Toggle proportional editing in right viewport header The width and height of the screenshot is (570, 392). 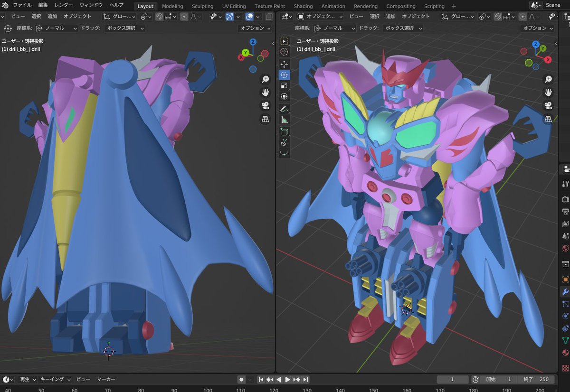(522, 17)
